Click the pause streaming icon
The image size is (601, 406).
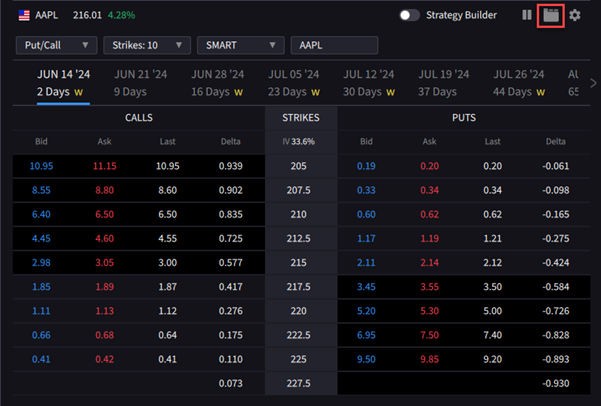click(x=527, y=15)
